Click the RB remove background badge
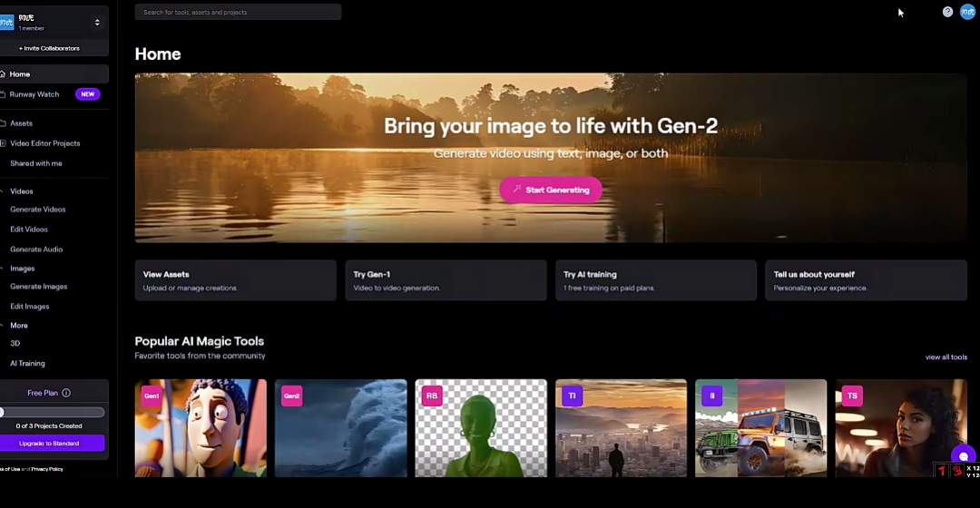This screenshot has height=508, width=980. (432, 396)
